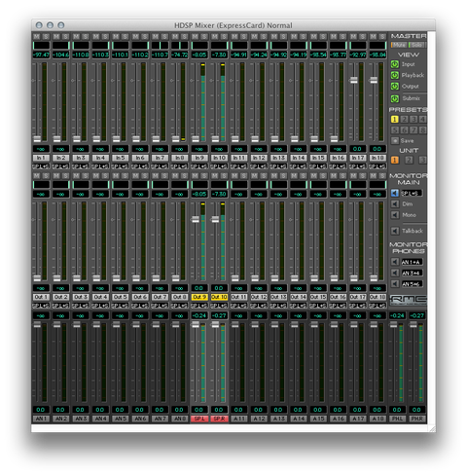
Task: Enable the Dim speaker icon
Action: click(395, 204)
